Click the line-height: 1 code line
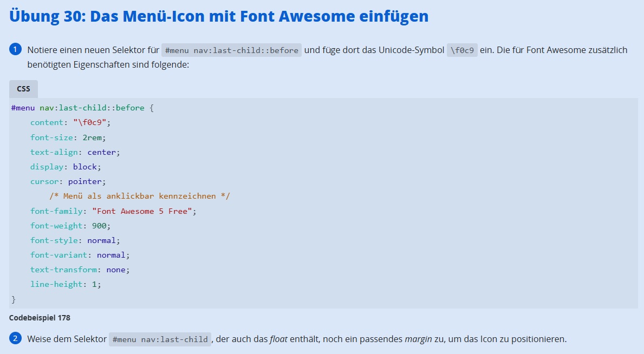The width and height of the screenshot is (644, 354). [66, 284]
